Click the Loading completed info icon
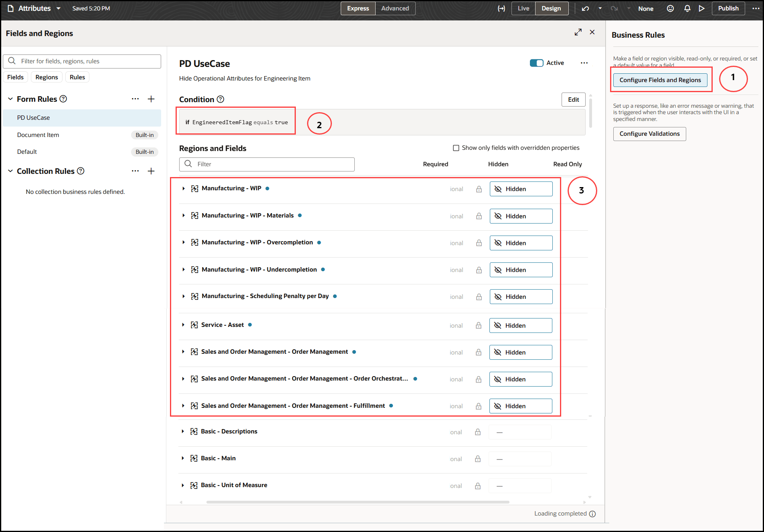This screenshot has height=532, width=764. click(592, 514)
